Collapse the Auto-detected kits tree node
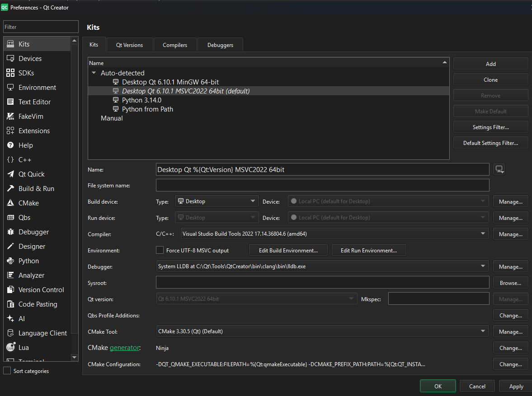 (x=94, y=73)
